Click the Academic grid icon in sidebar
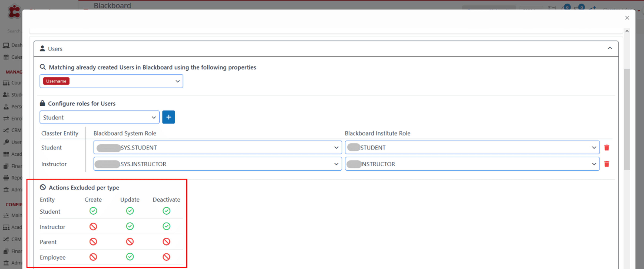This screenshot has width=644, height=269. point(6,154)
